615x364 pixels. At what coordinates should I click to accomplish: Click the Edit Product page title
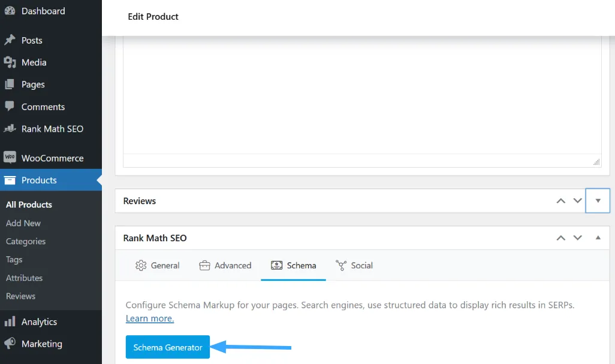point(153,16)
